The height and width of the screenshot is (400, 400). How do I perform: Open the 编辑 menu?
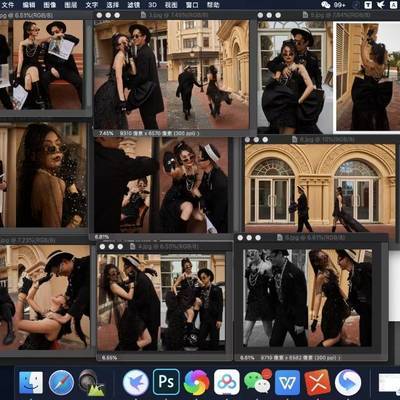(29, 5)
